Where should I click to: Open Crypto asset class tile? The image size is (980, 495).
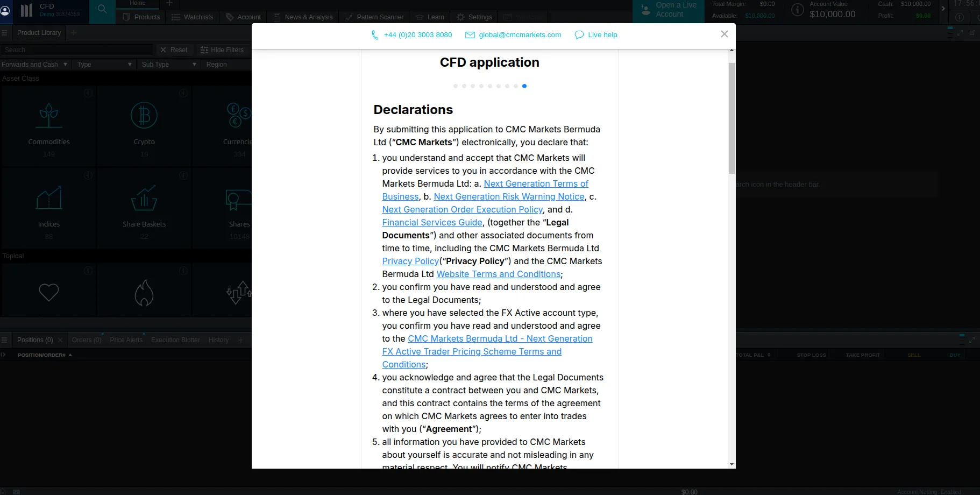click(144, 126)
